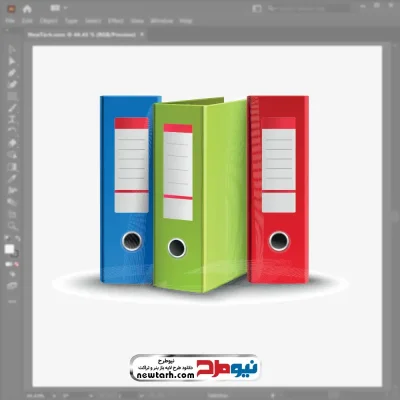
Task: Select the Type tool
Action: pyautogui.click(x=12, y=119)
